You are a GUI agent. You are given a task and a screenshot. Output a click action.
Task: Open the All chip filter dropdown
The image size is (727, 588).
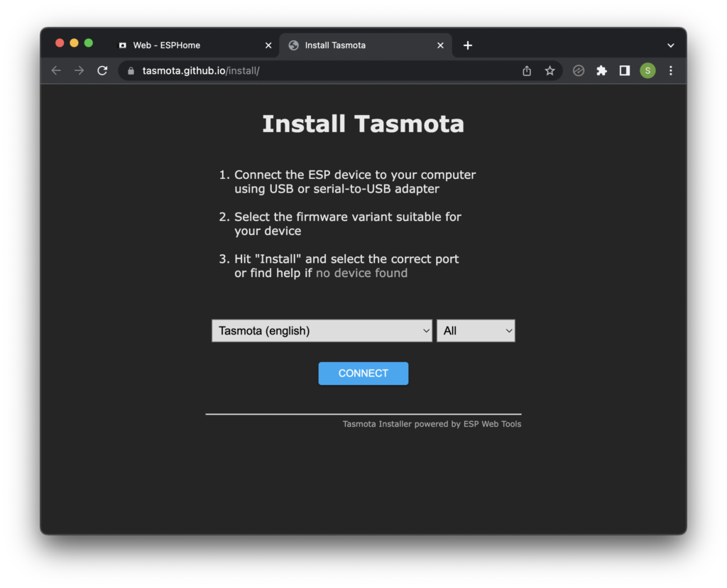click(476, 331)
